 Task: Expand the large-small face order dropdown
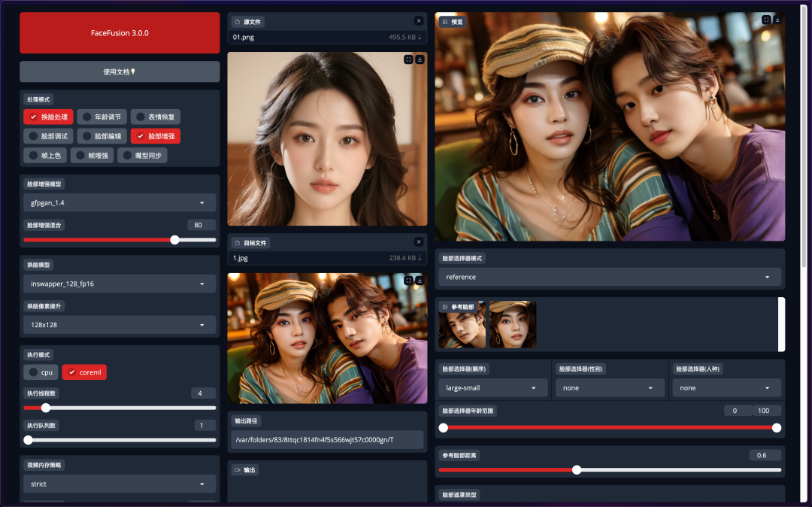pyautogui.click(x=493, y=388)
